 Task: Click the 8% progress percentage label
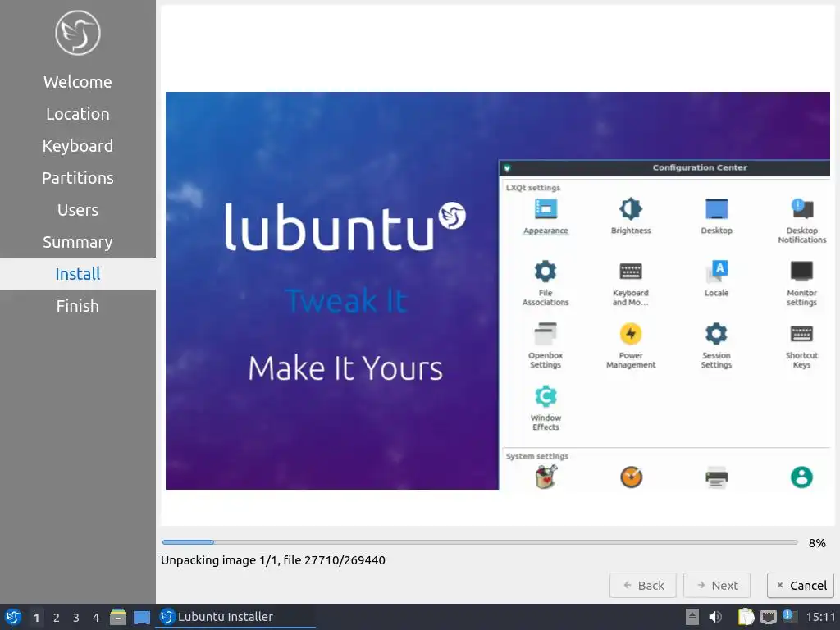pos(817,543)
